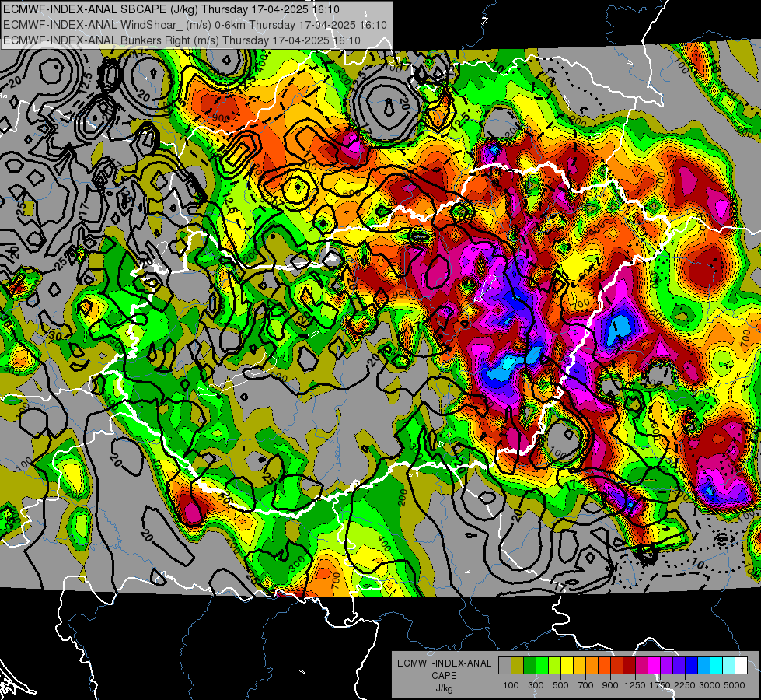Click the 2250 value on the legend
The height and width of the screenshot is (700, 761).
(685, 685)
